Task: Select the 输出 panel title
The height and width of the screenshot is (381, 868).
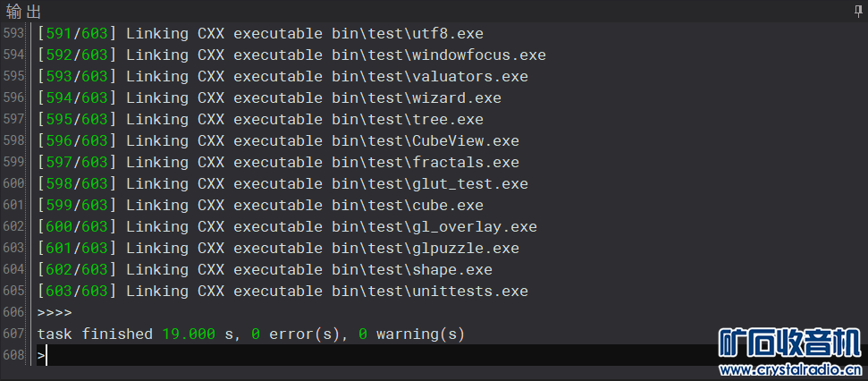Action: (23, 12)
